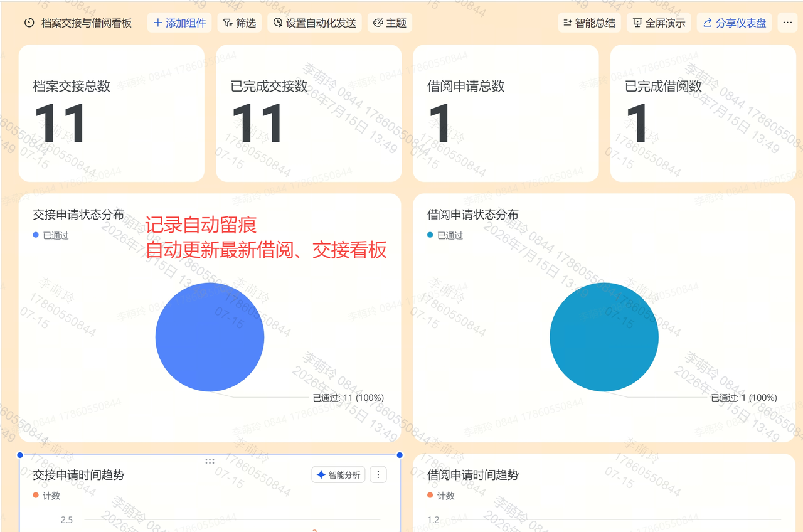Click the dashboard history clock icon
Image resolution: width=803 pixels, height=532 pixels.
(x=29, y=23)
